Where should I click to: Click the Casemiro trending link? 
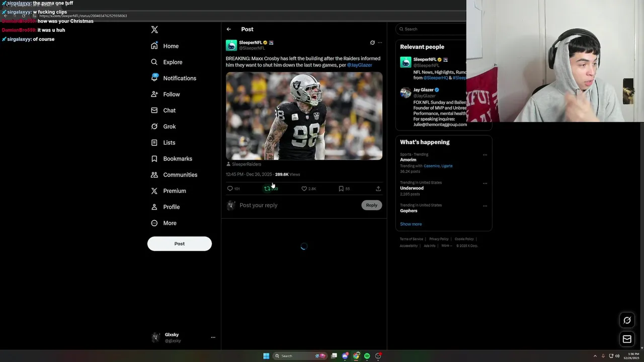pos(431,166)
